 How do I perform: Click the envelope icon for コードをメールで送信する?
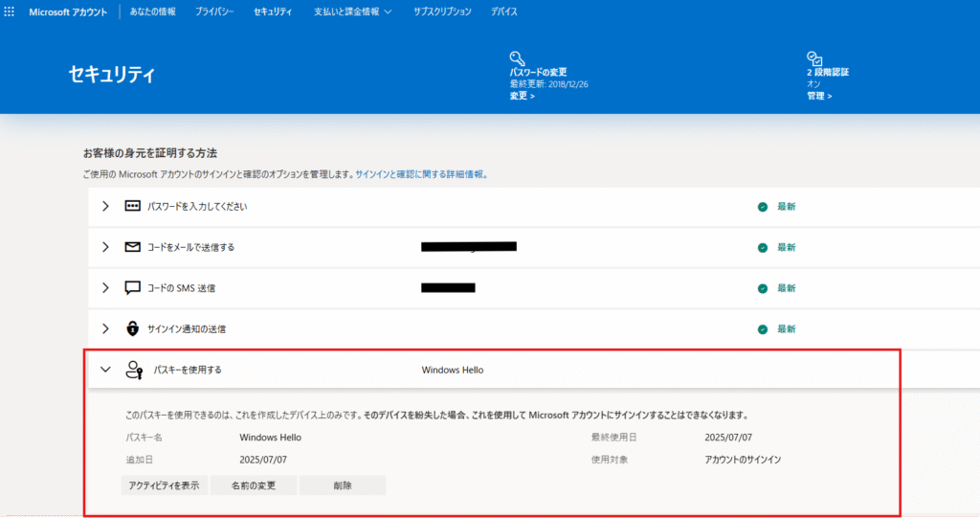(132, 247)
